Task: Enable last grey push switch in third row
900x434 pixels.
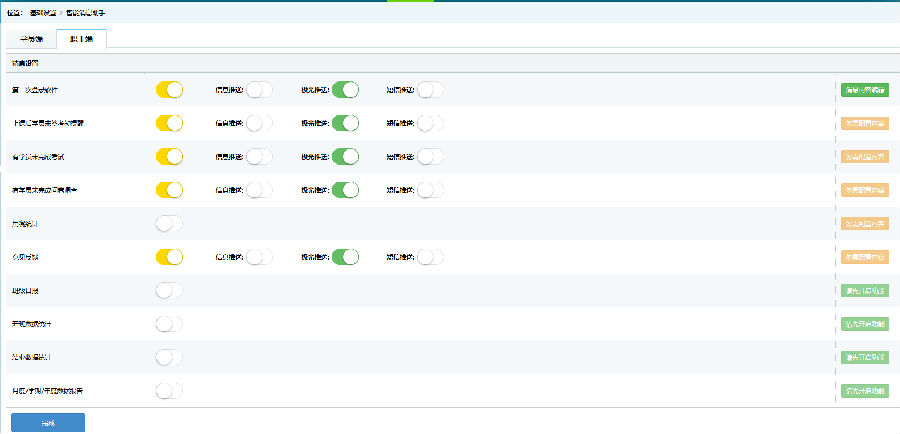Action: [430, 156]
